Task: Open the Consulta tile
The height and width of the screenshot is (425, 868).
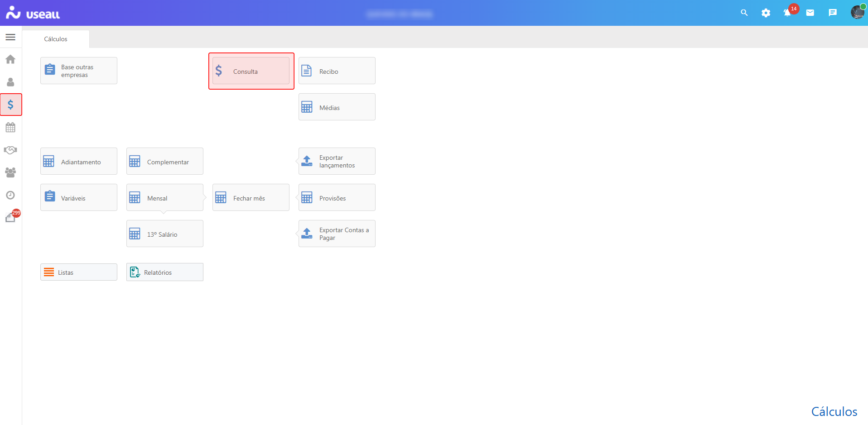Action: (251, 71)
